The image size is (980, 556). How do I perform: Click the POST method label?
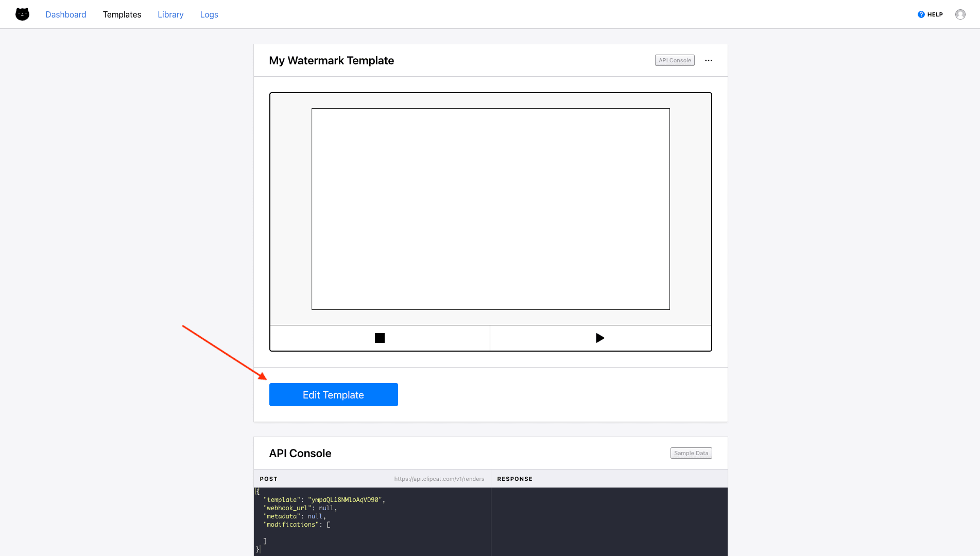[x=269, y=479]
